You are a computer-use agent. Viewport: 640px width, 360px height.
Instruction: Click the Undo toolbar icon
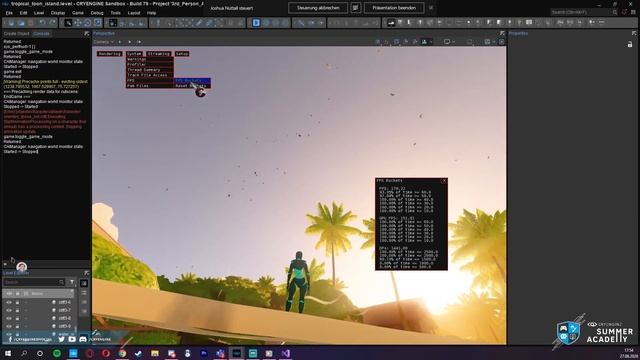(x=42, y=23)
